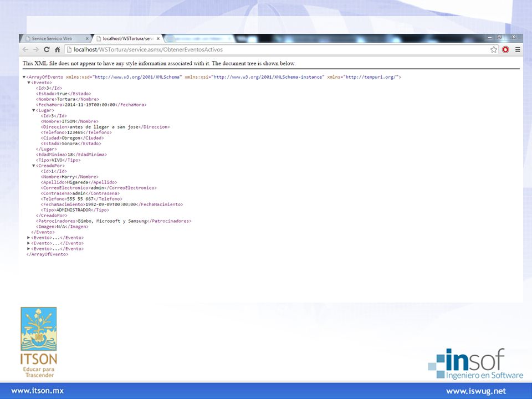Click the Imagen N/A line
The height and width of the screenshot is (399, 532).
[62, 227]
